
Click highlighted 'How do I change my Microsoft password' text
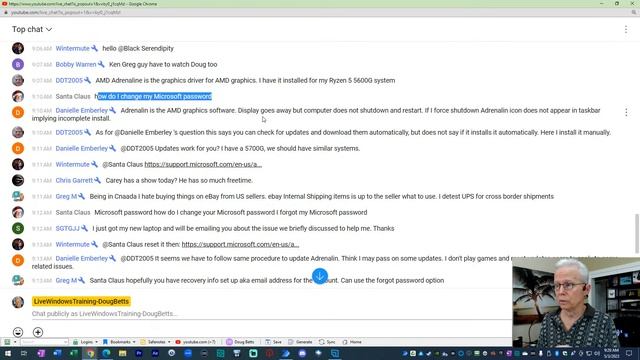(153, 96)
